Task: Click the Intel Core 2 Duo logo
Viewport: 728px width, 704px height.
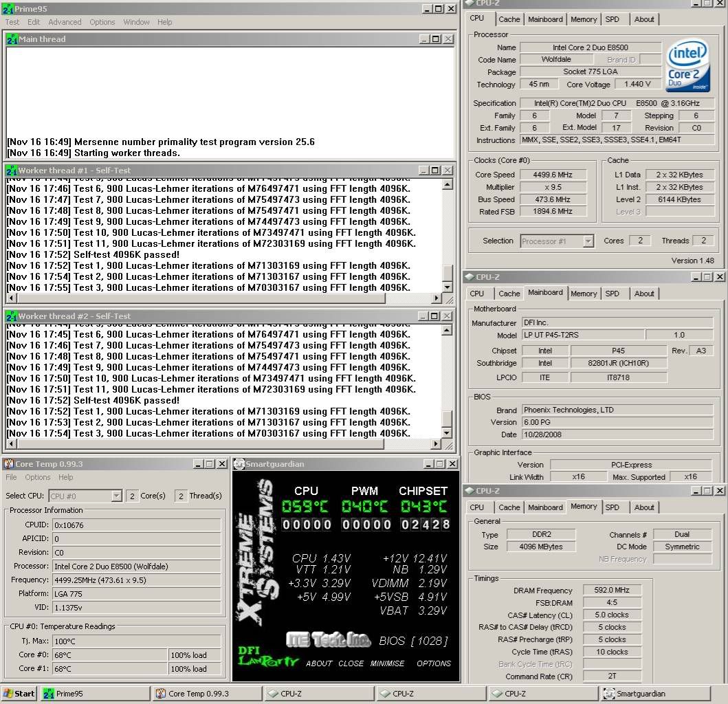Action: tap(688, 65)
